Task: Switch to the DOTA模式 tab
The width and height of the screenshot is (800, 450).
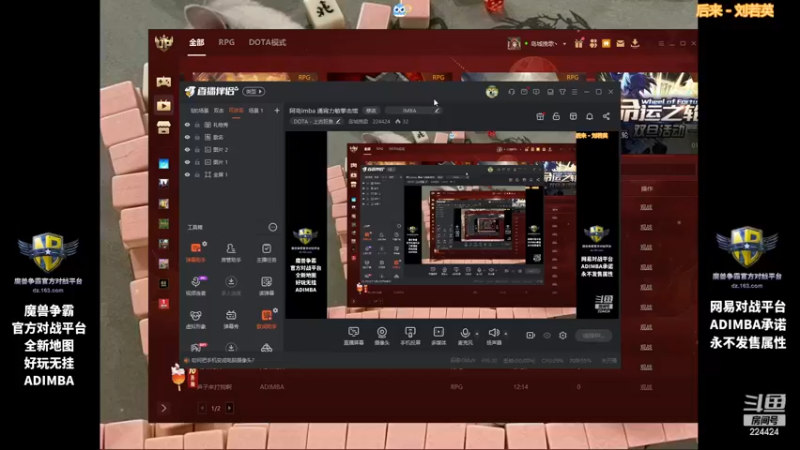Action: (267, 42)
